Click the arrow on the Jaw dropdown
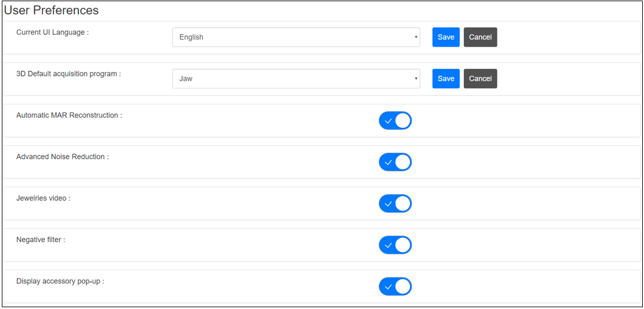This screenshot has height=309, width=644. click(x=416, y=79)
